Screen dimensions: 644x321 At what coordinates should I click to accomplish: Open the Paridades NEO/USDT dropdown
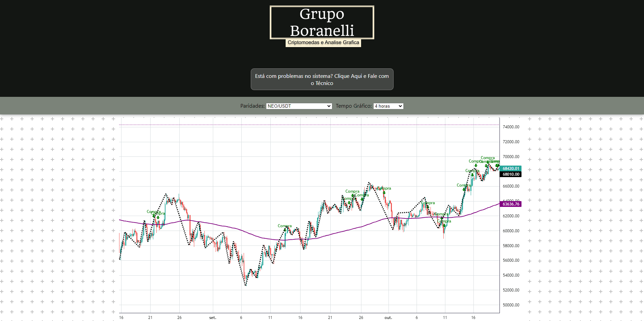click(x=299, y=106)
